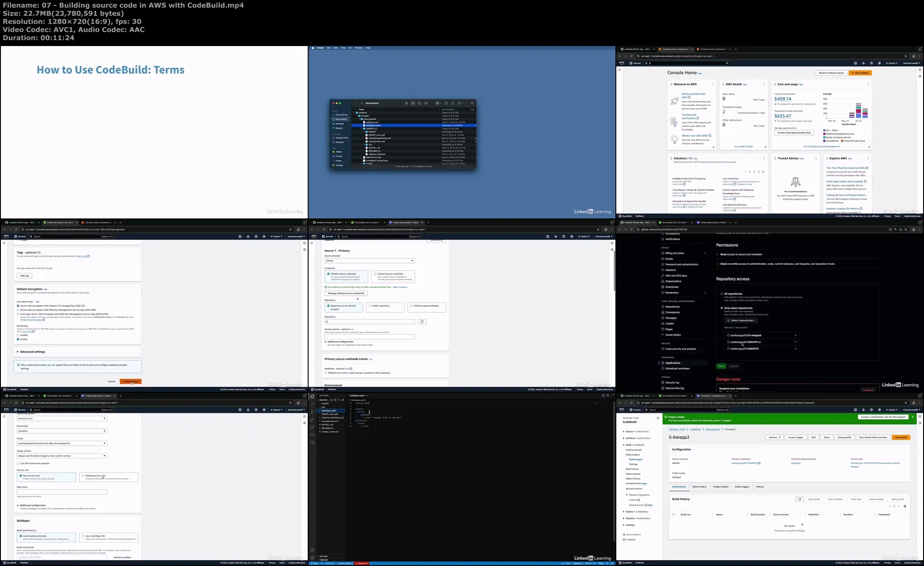
Task: Click the Create trigger button
Action: [x=795, y=437]
